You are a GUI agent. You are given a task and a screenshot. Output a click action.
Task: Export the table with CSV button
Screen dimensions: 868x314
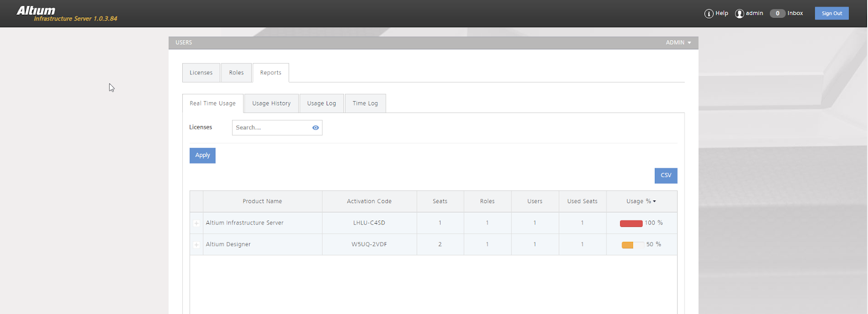coord(666,175)
